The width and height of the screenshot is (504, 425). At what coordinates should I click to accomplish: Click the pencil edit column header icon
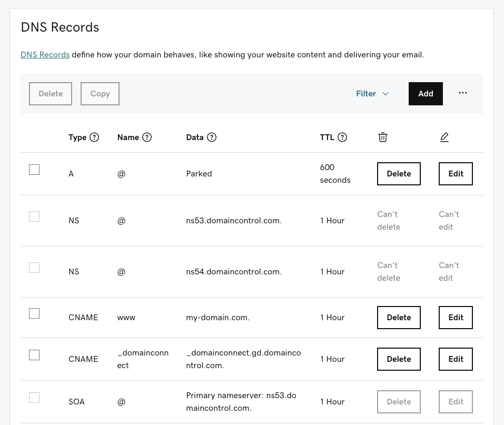pos(444,137)
